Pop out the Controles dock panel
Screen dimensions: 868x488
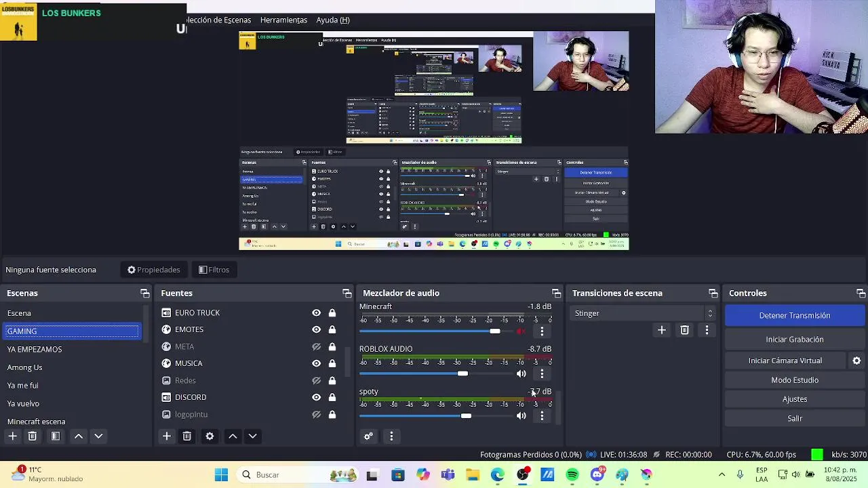861,293
